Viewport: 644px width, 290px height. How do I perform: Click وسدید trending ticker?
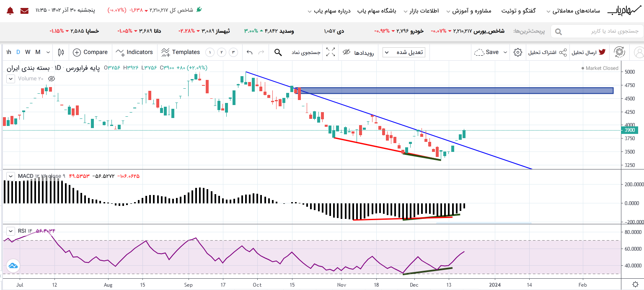(x=269, y=31)
